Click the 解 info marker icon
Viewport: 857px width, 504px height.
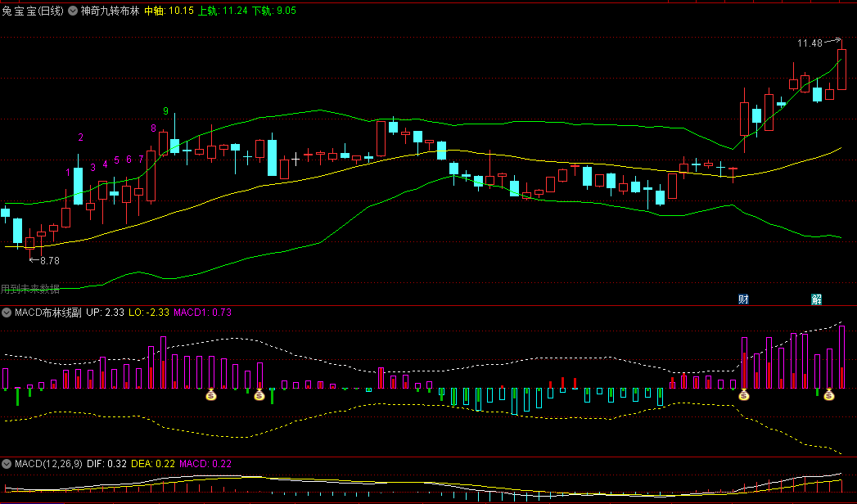pos(817,299)
